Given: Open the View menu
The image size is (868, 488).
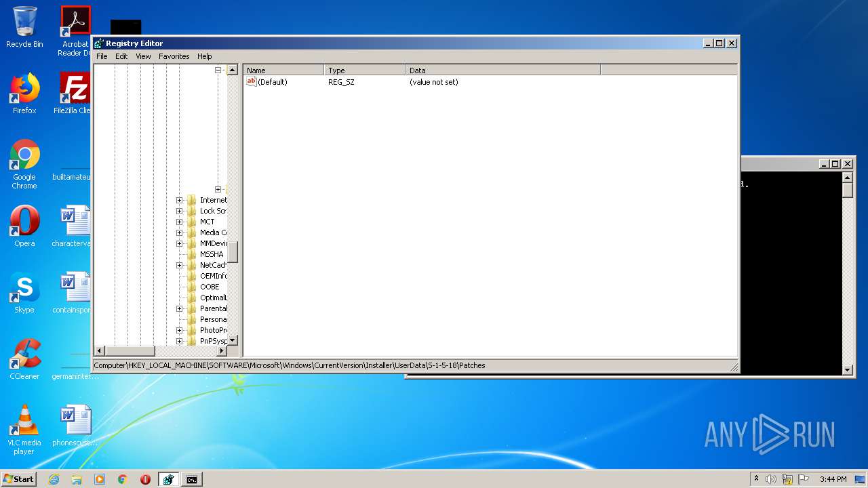Looking at the screenshot, I should click(143, 56).
